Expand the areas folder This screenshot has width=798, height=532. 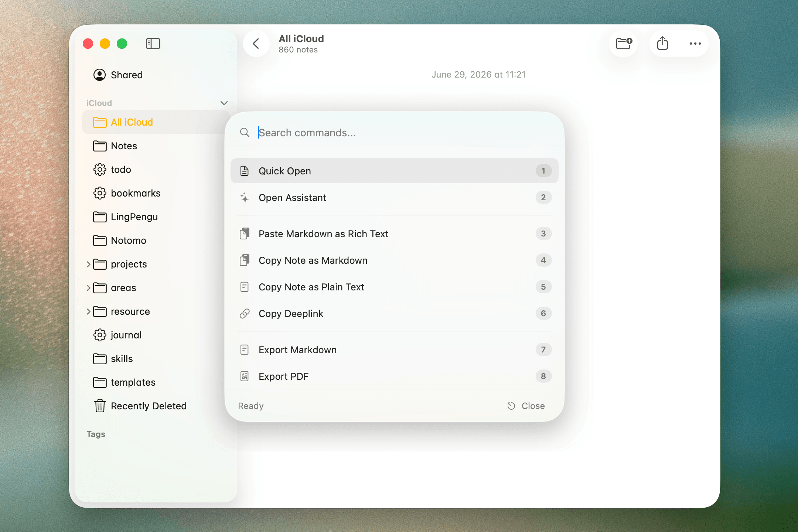[89, 288]
